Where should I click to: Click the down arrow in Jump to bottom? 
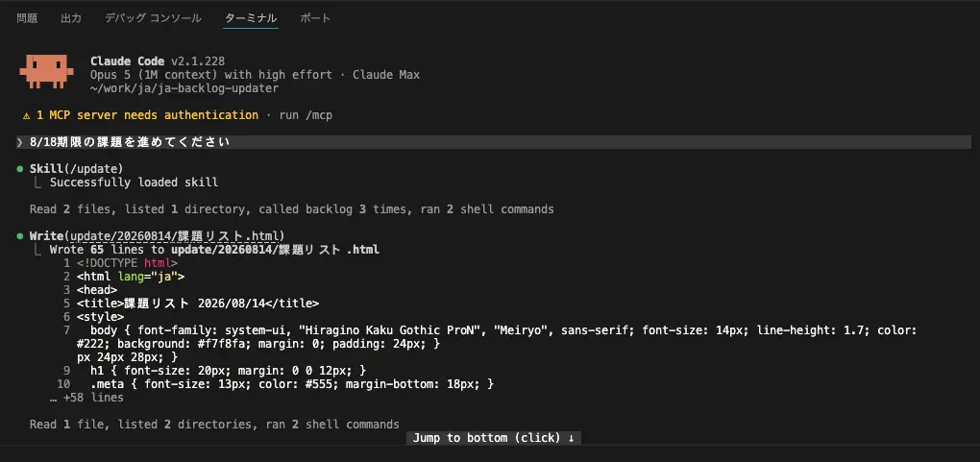[571, 438]
